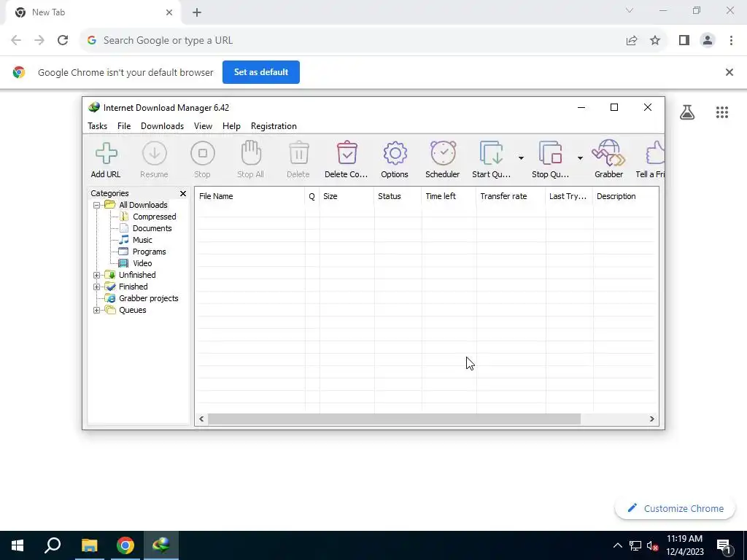Open the File menu
The height and width of the screenshot is (560, 747).
click(124, 126)
